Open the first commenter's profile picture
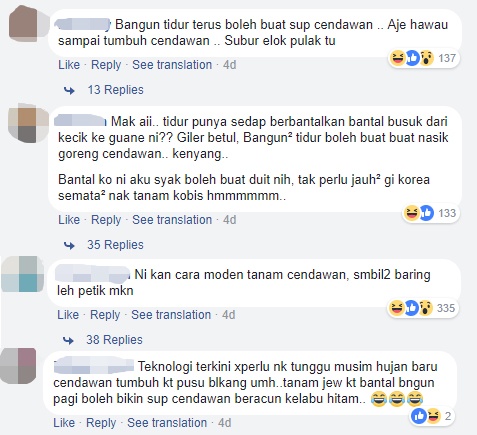This screenshot has width=477, height=435. pyautogui.click(x=28, y=23)
